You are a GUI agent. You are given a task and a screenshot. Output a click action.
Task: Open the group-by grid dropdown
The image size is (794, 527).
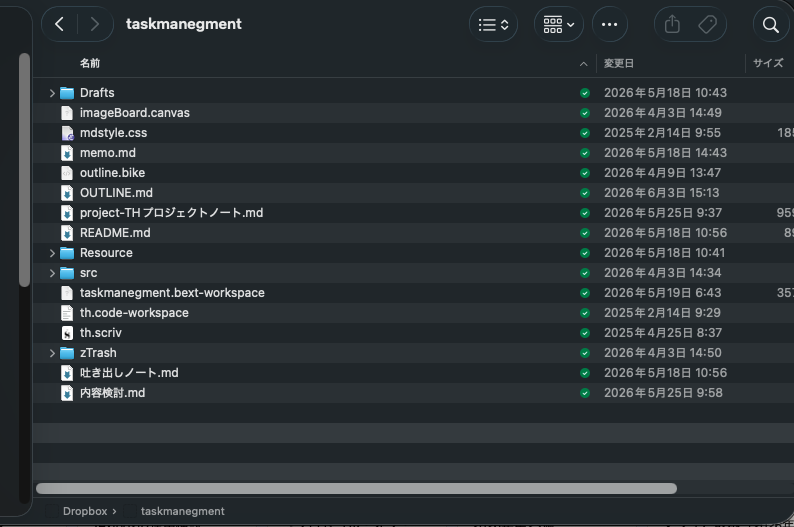point(559,24)
